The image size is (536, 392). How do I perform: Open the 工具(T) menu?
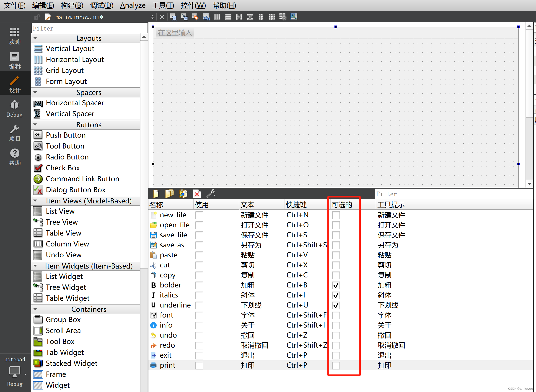click(163, 5)
